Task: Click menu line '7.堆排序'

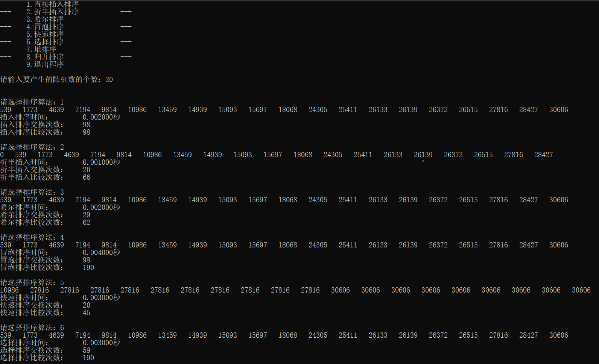Action: 41,49
